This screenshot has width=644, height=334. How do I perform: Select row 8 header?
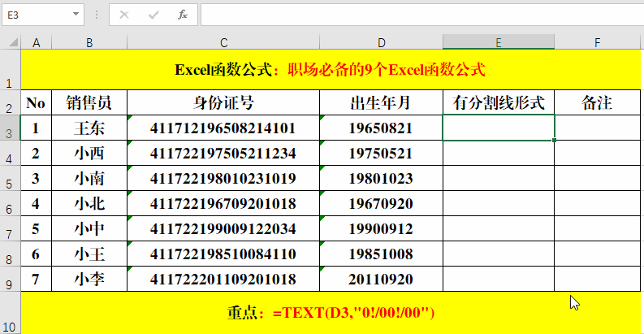(10, 254)
